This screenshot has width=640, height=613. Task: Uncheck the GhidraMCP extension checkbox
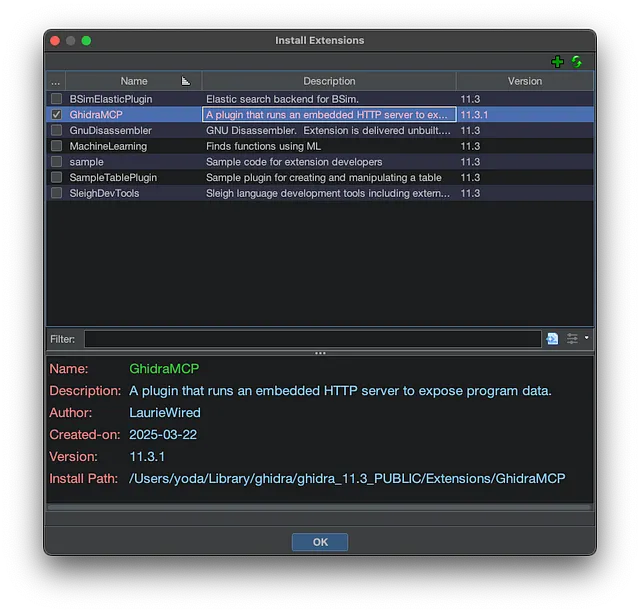56,115
